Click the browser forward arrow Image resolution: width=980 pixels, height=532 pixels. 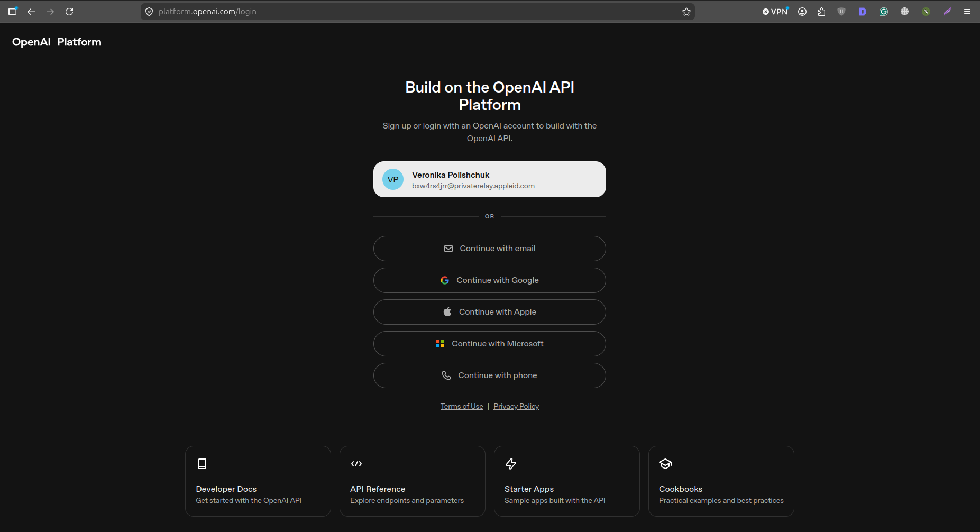coord(50,12)
